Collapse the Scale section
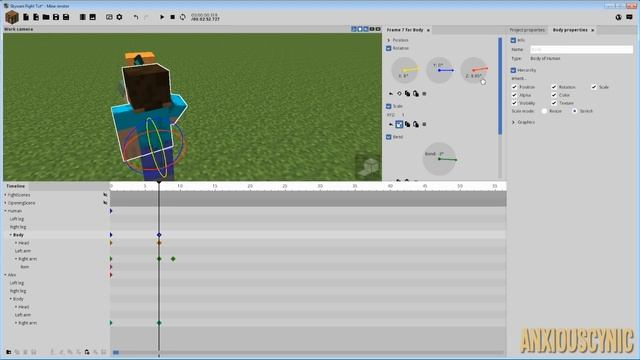Image resolution: width=640 pixels, height=360 pixels. pos(389,106)
